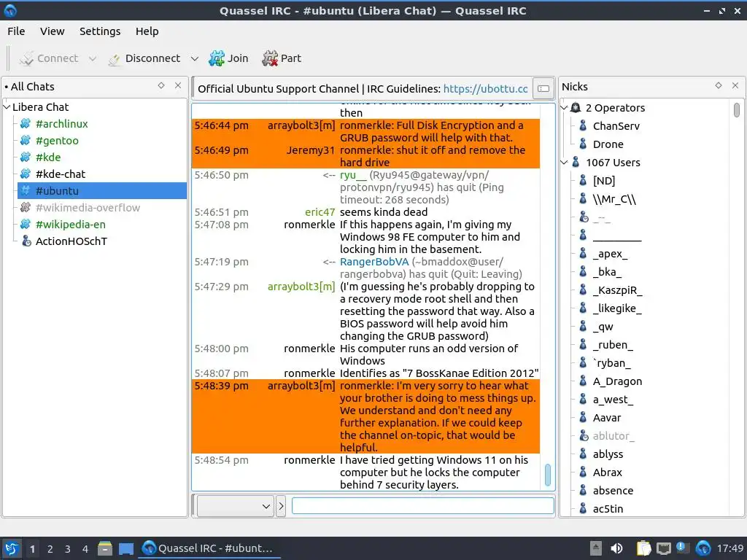
Task: Switch to virtual desktop 2
Action: point(50,549)
